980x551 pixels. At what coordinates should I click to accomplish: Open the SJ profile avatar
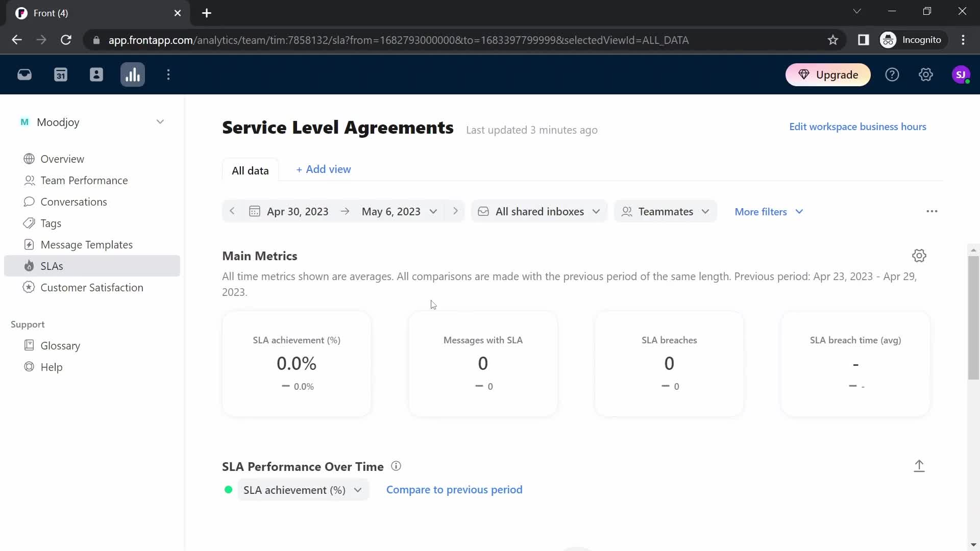[961, 75]
